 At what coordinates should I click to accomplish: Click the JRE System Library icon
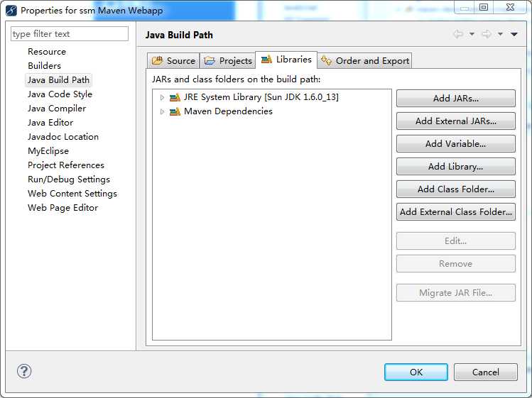(175, 98)
